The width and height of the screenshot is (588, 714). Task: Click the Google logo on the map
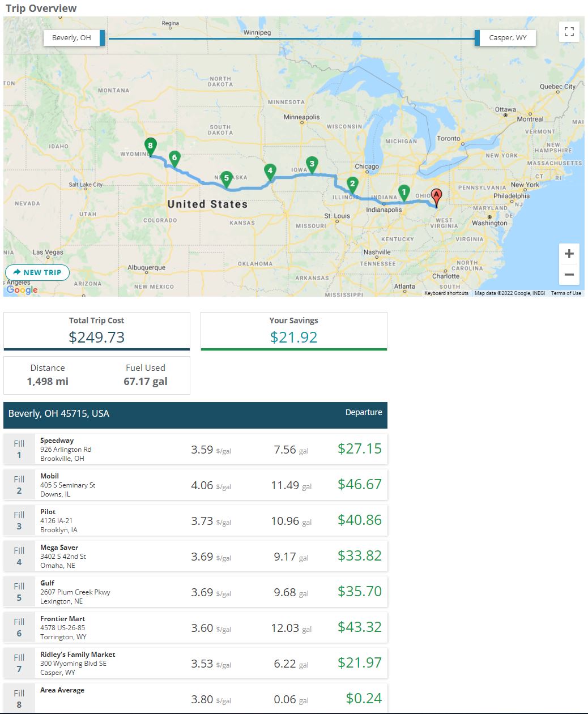(x=22, y=290)
